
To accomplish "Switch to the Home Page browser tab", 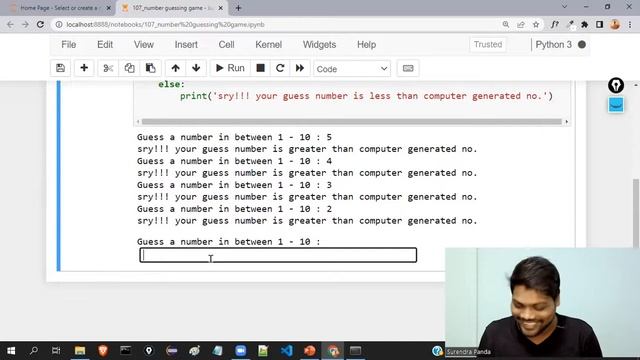I will tap(59, 8).
